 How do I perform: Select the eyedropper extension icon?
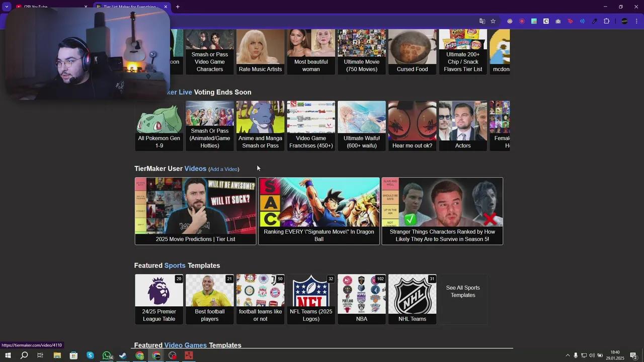(x=594, y=21)
